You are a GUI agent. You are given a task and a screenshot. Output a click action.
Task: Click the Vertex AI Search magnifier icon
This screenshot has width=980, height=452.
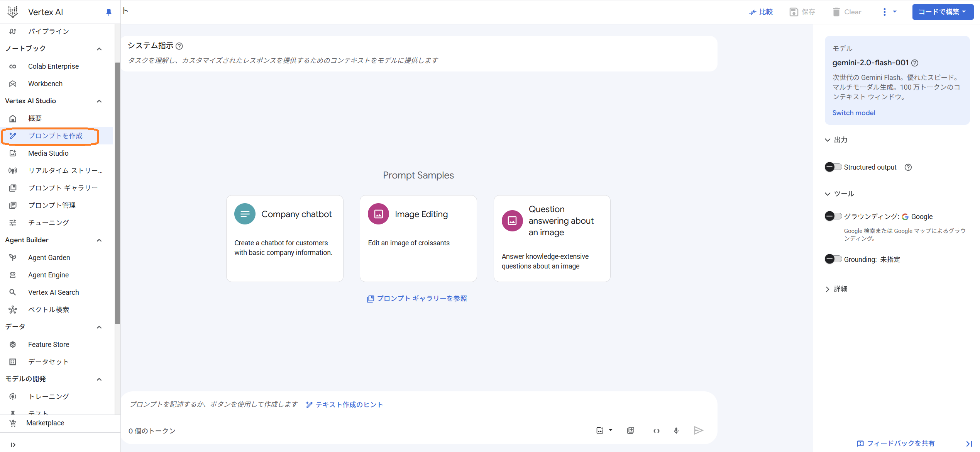click(x=13, y=292)
